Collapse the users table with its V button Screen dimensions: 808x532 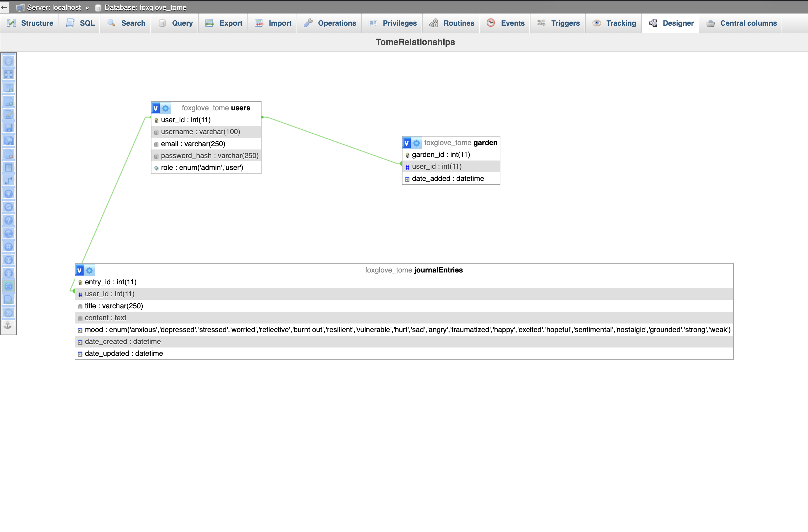click(156, 108)
